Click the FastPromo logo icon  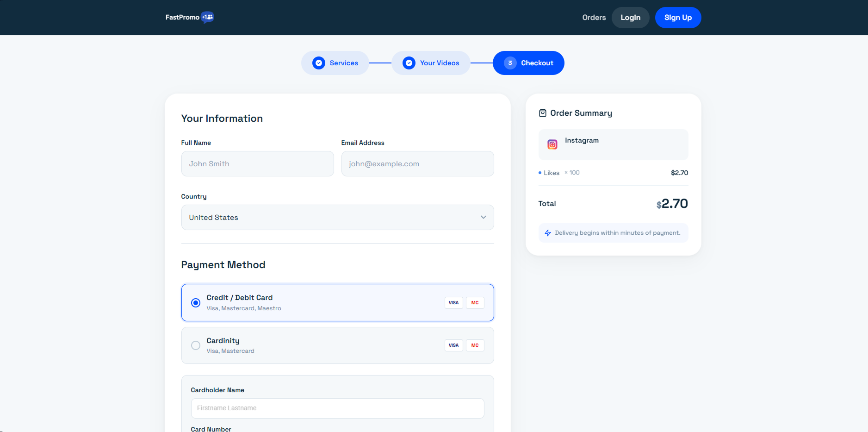[x=208, y=17]
